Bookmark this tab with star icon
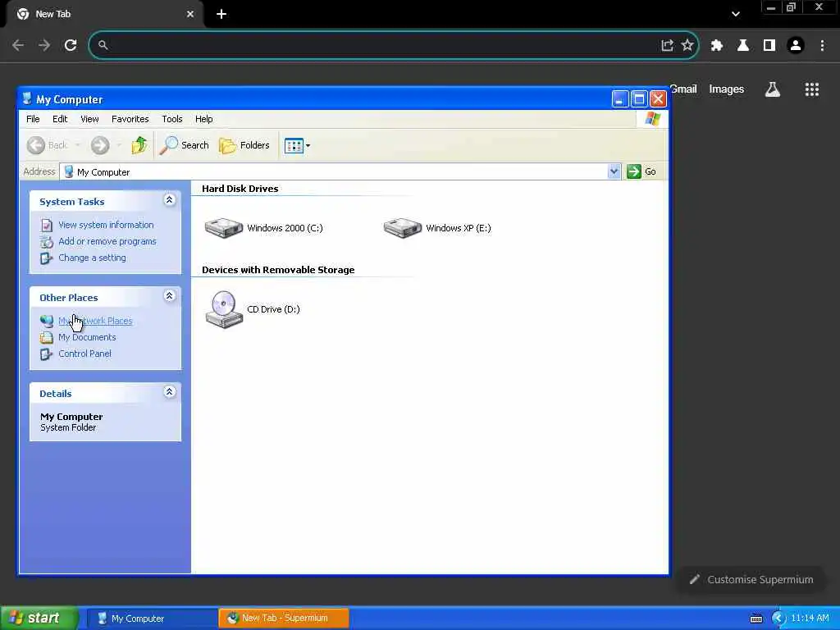Image resolution: width=840 pixels, height=630 pixels. [x=687, y=45]
